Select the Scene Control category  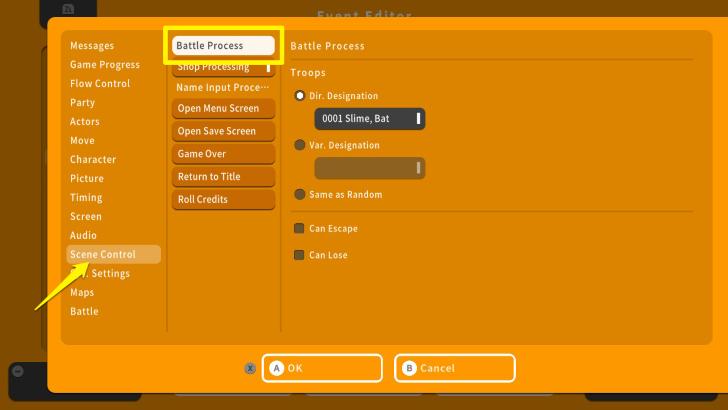tap(114, 254)
